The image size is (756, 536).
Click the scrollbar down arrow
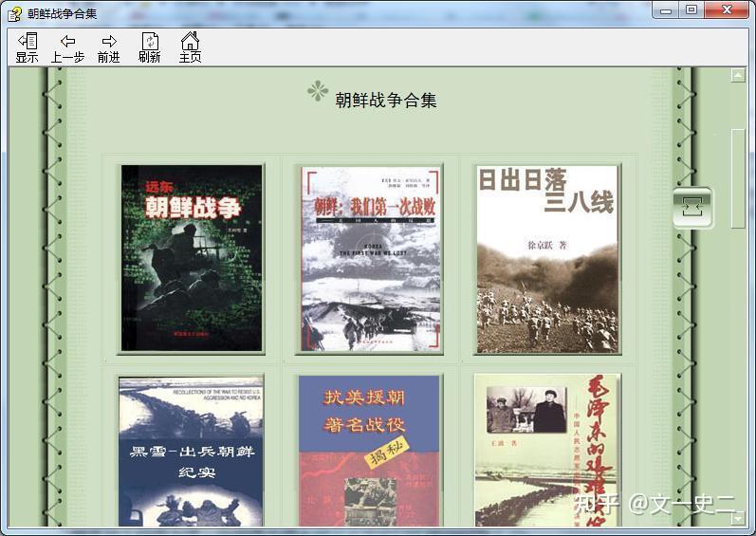point(738,519)
